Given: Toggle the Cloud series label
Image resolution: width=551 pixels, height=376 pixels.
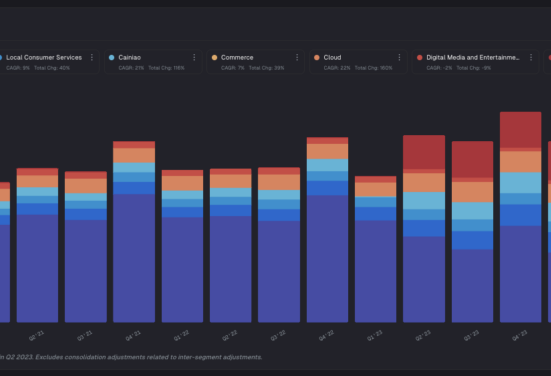Looking at the screenshot, I should 332,58.
